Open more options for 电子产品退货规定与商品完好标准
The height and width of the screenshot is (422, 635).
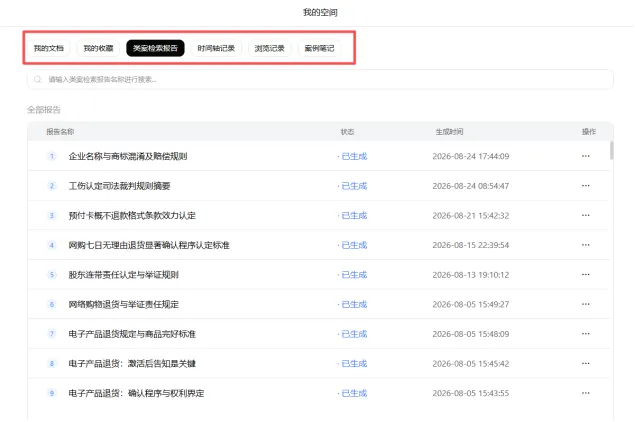[586, 334]
